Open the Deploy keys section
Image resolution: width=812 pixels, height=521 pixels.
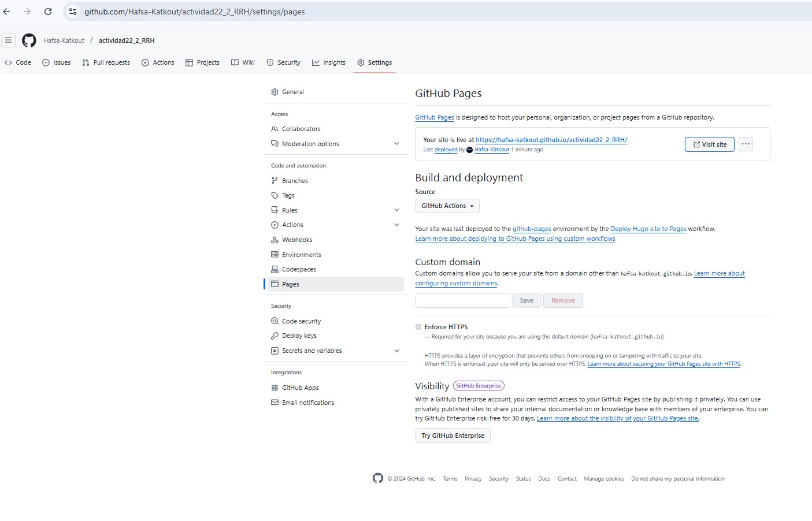[299, 336]
